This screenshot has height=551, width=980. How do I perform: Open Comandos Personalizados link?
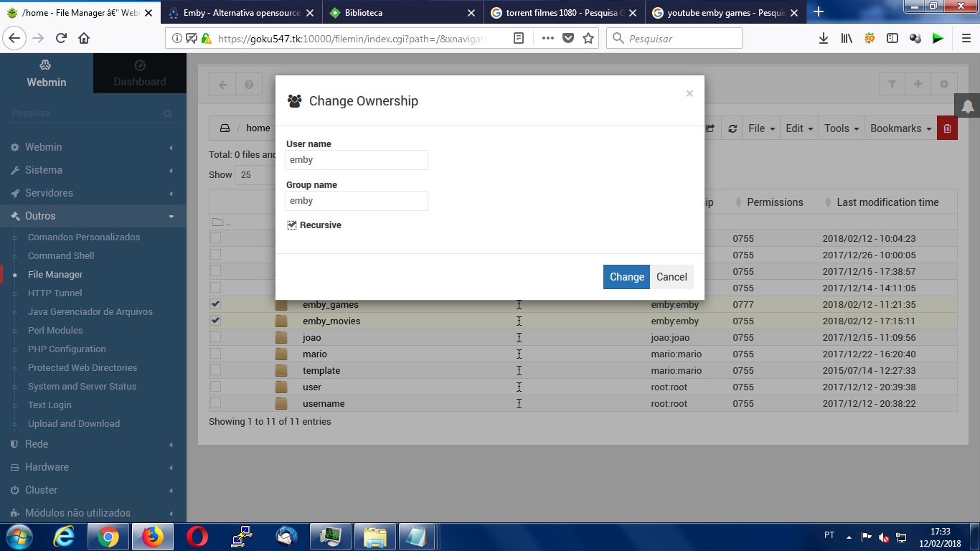pyautogui.click(x=84, y=237)
